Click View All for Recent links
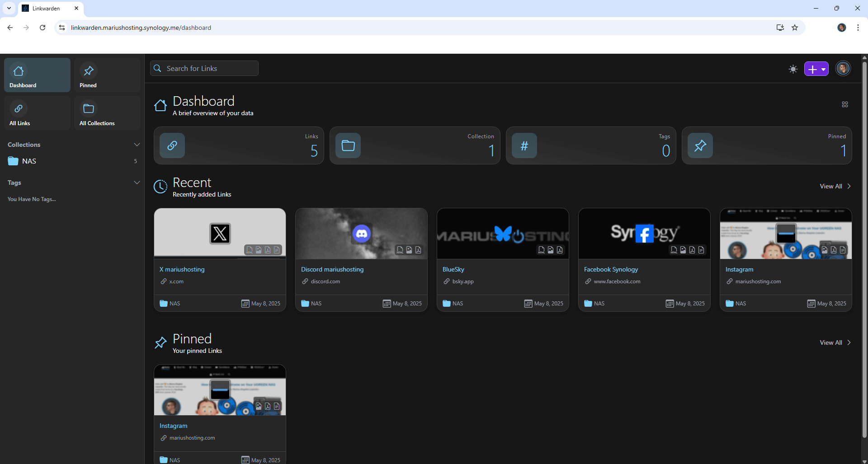 tap(835, 186)
